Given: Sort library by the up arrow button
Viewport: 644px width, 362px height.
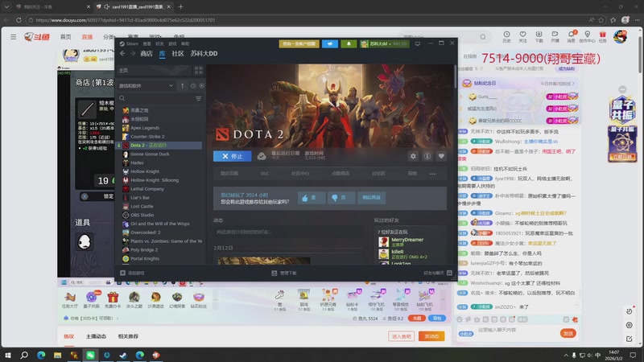Looking at the screenshot, I should [x=183, y=86].
